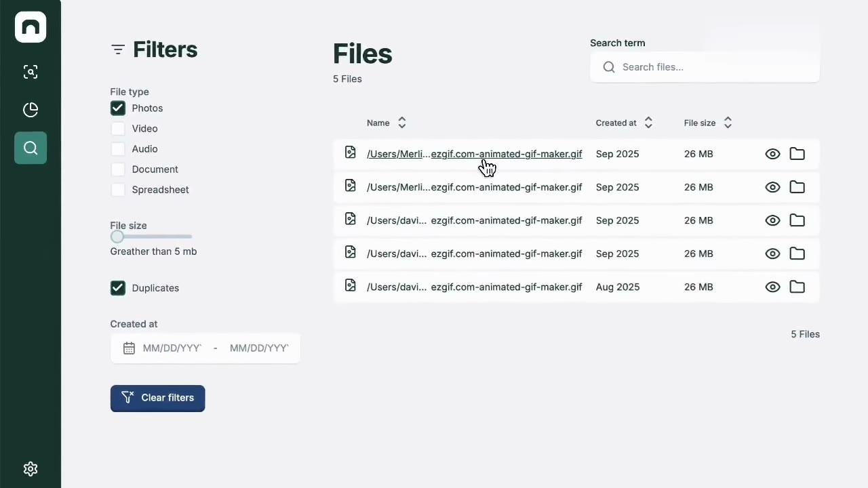
Task: Click the File size slider handle
Action: click(x=117, y=237)
